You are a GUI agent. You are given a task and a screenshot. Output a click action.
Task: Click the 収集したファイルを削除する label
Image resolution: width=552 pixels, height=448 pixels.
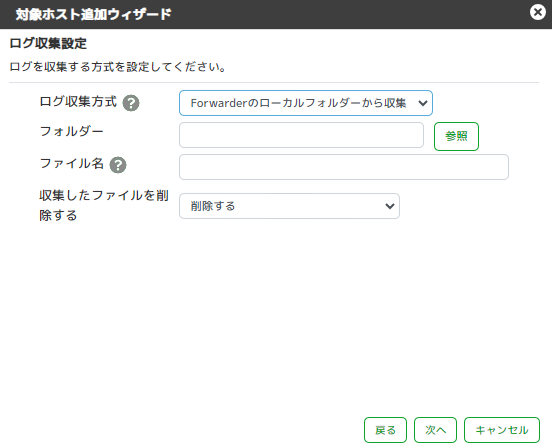[104, 206]
